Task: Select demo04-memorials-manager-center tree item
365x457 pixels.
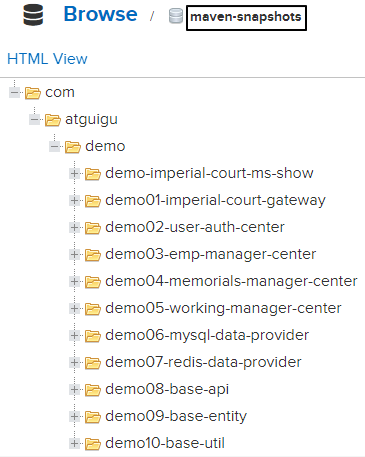Action: pyautogui.click(x=231, y=281)
